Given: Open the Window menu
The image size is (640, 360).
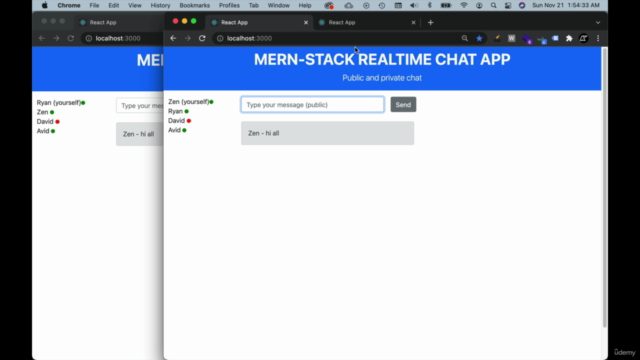Looking at the screenshot, I should (278, 5).
